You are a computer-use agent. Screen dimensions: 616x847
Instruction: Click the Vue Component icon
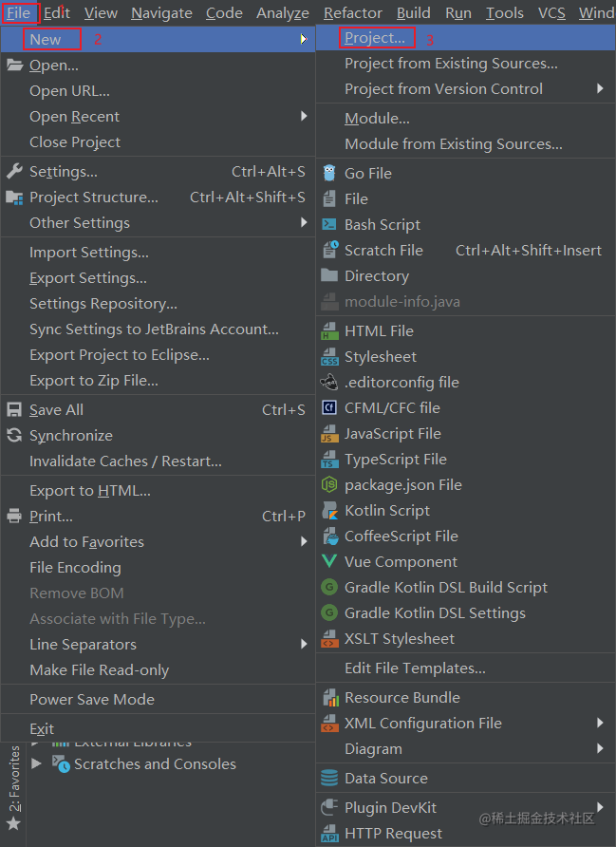329,561
